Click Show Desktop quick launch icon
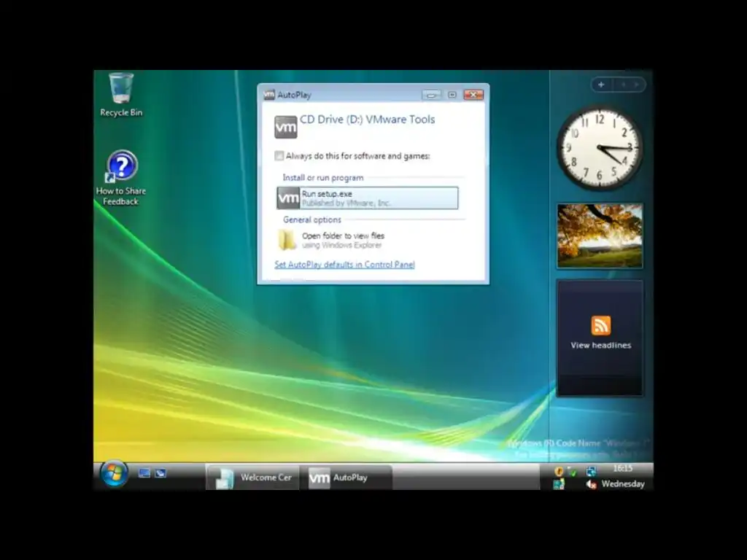 144,472
